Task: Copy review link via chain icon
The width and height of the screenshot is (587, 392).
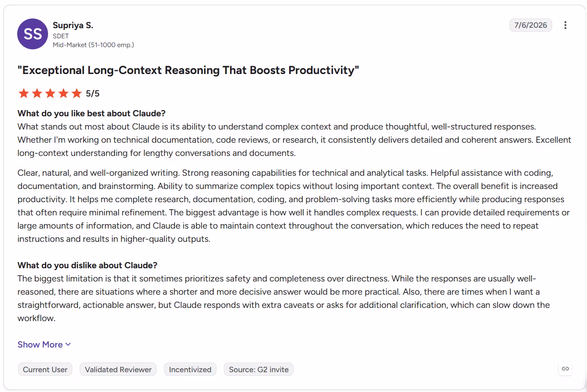Action: pos(565,369)
